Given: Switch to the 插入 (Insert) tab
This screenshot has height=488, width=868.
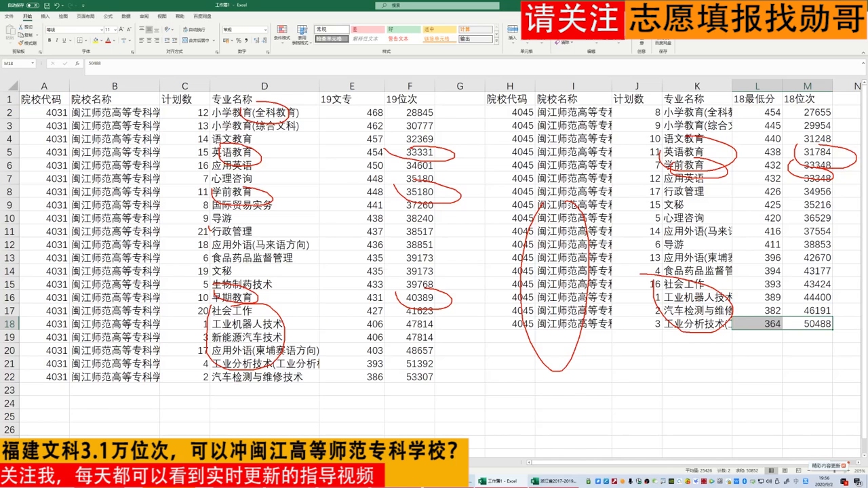Looking at the screenshot, I should click(45, 16).
